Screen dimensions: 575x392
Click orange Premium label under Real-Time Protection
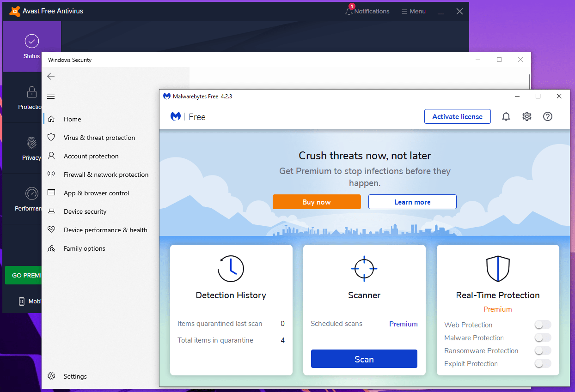(x=498, y=309)
